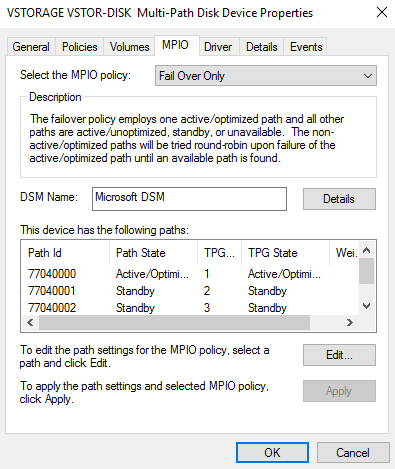The width and height of the screenshot is (395, 469).
Task: Click the Edit... button
Action: [x=339, y=355]
